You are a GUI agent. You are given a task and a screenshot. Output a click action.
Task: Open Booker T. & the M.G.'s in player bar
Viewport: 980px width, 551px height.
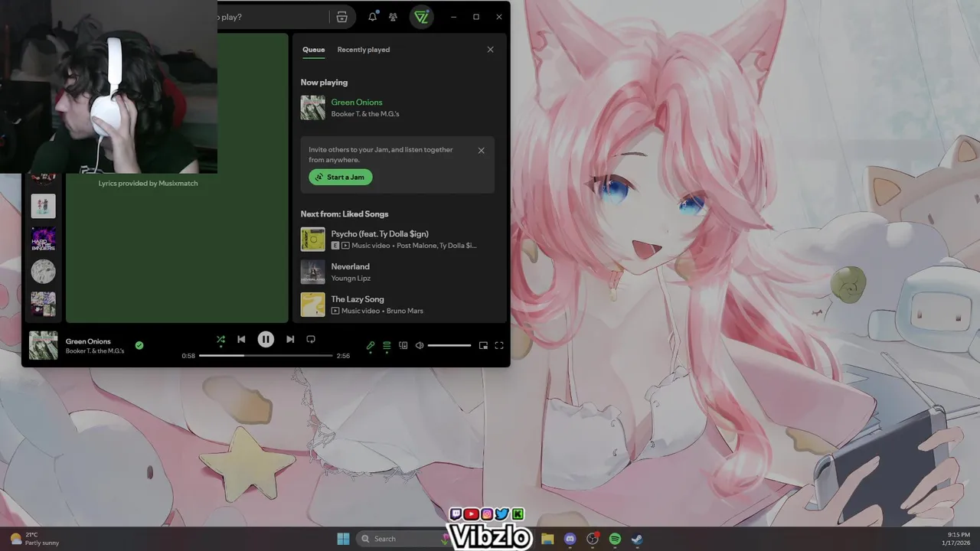pyautogui.click(x=95, y=351)
